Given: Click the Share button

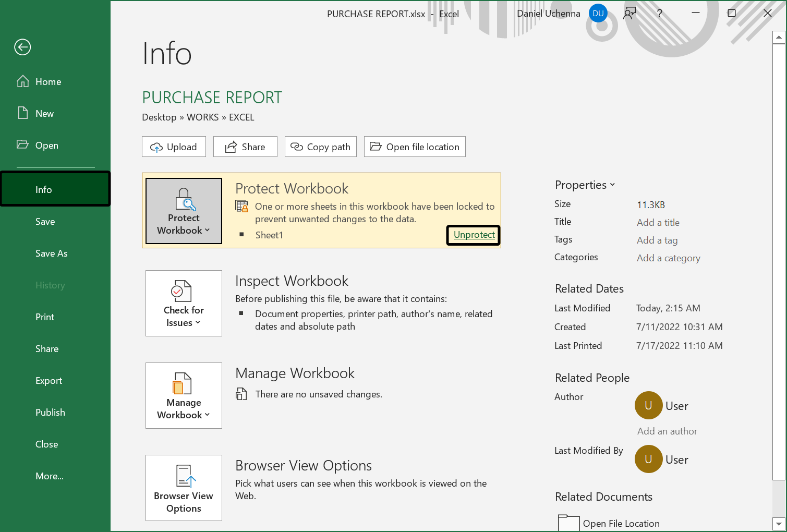Looking at the screenshot, I should (x=245, y=147).
